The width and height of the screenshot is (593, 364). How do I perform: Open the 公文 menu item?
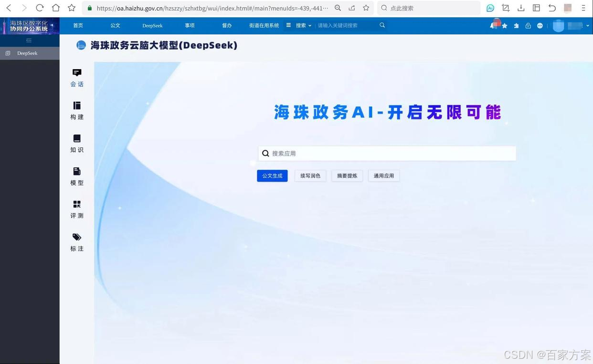click(x=115, y=25)
